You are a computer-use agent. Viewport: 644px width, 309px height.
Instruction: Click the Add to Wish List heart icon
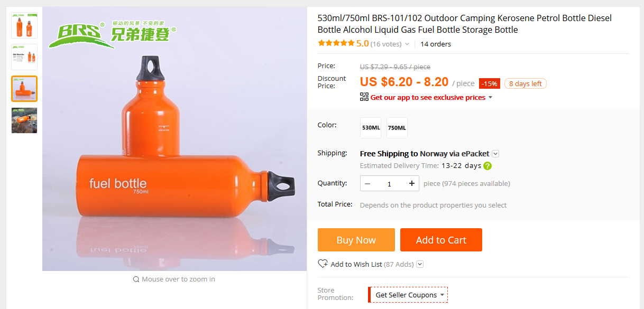[323, 264]
